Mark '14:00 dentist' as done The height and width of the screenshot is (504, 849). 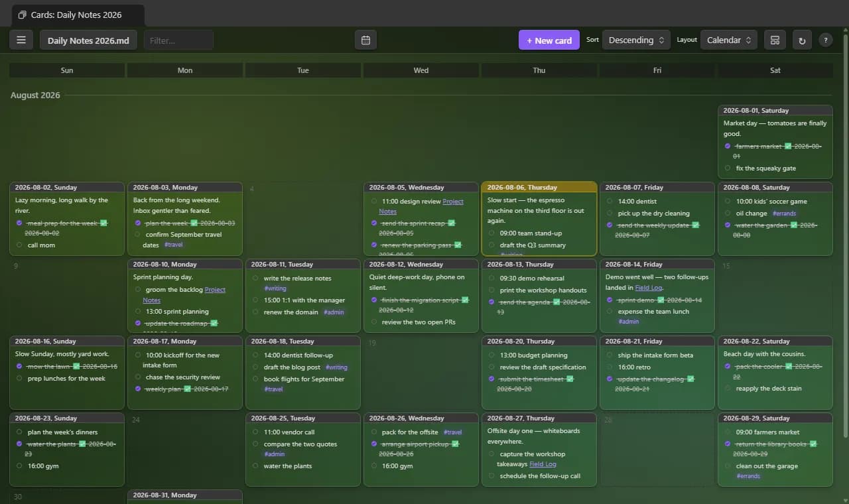coord(610,202)
